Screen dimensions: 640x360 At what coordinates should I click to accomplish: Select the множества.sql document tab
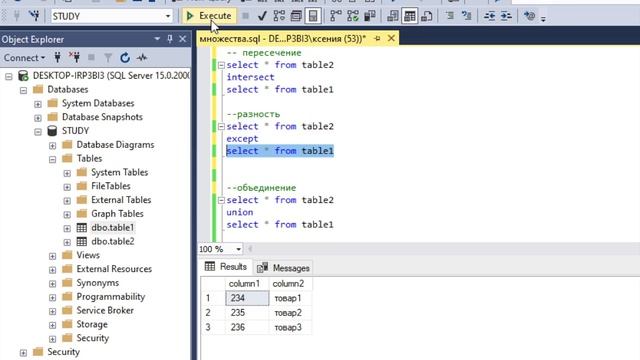(x=283, y=38)
